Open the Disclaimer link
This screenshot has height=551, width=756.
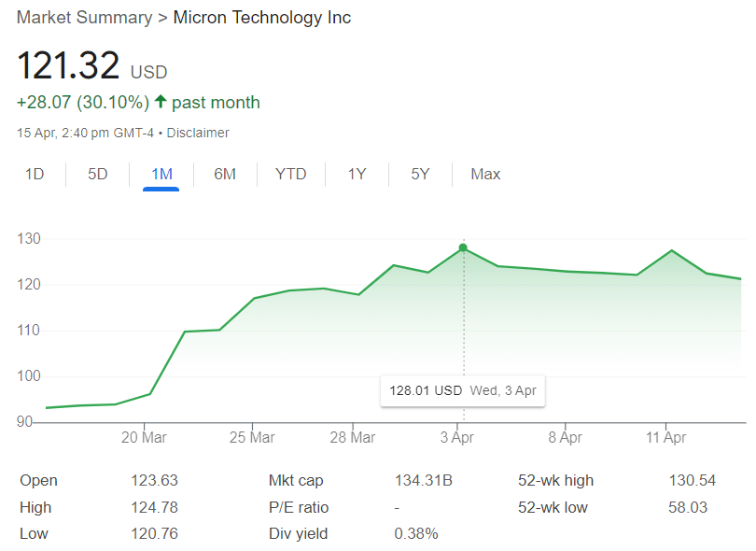(x=198, y=133)
